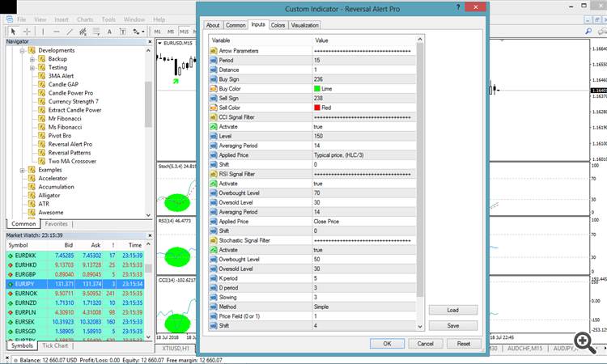The width and height of the screenshot is (607, 364).
Task: Switch Navigator to Favorites tab
Action: pos(56,224)
